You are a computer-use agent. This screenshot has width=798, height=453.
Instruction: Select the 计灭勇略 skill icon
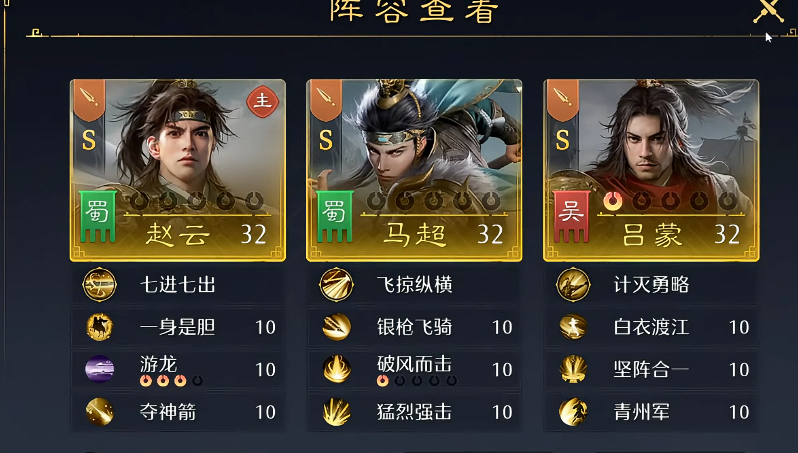coord(573,285)
